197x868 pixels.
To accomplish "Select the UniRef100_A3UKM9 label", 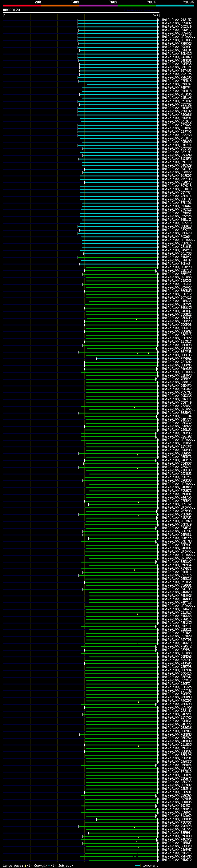I will (x=177, y=318).
